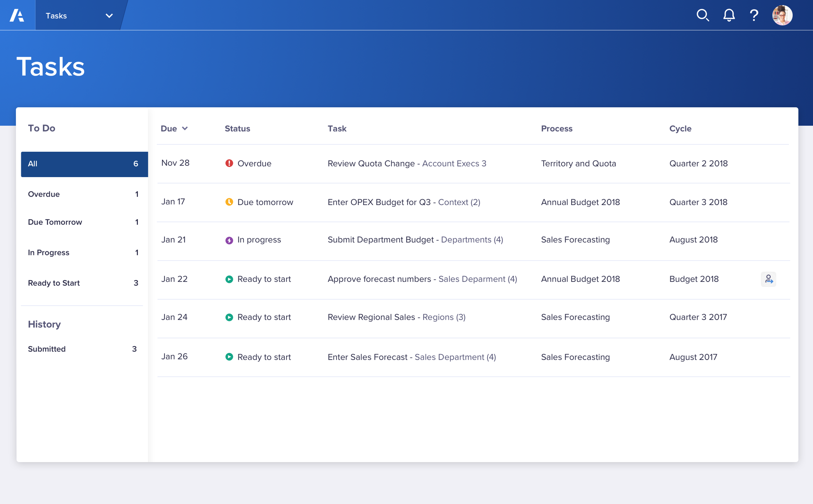Viewport: 813px width, 504px height.
Task: Select the Overdue filter in sidebar
Action: [83, 194]
